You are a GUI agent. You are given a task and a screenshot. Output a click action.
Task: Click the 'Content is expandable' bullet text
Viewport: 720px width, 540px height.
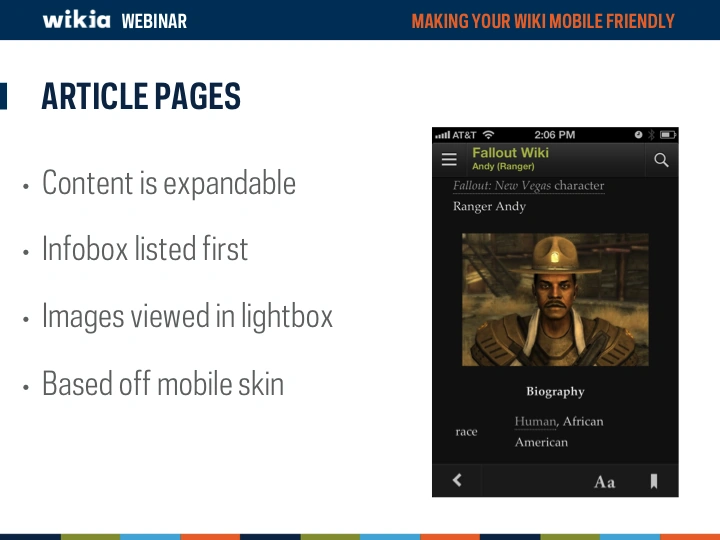(169, 183)
